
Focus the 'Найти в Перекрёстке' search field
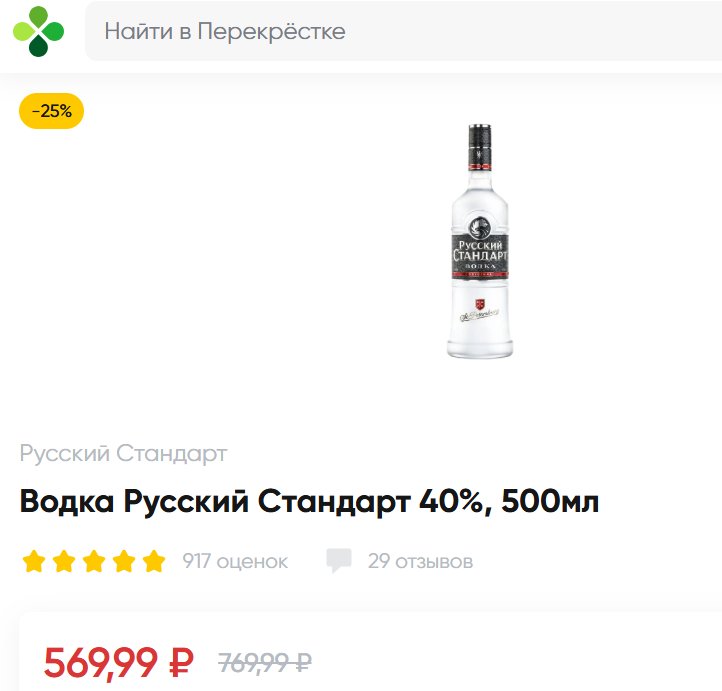(403, 31)
